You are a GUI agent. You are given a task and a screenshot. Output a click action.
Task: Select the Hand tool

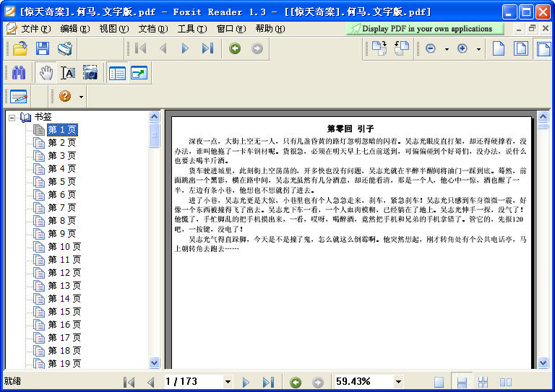(46, 73)
